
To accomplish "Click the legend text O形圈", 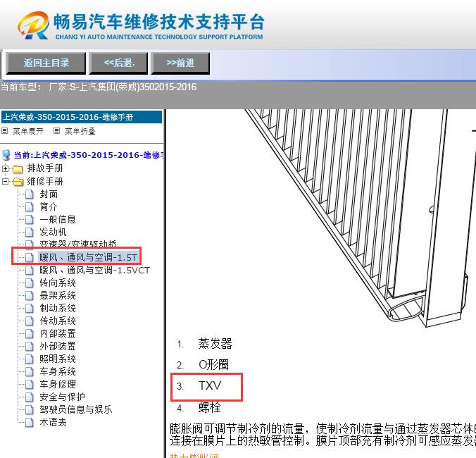I will (x=213, y=364).
